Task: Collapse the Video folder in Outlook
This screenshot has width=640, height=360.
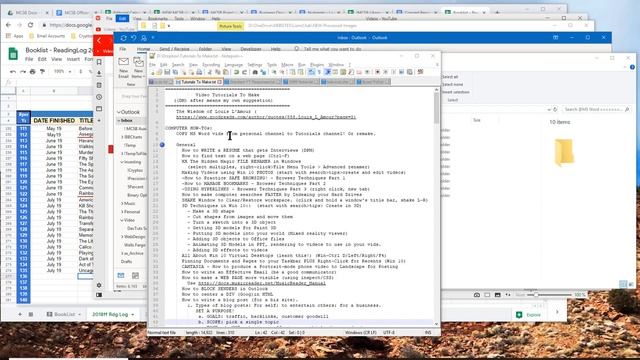Action: click(x=122, y=220)
